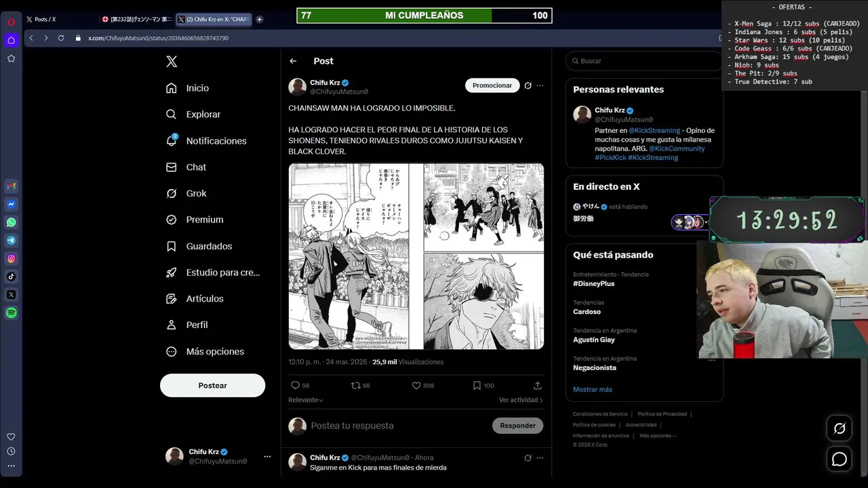Click the Responder button
This screenshot has width=868, height=488.
(x=517, y=426)
